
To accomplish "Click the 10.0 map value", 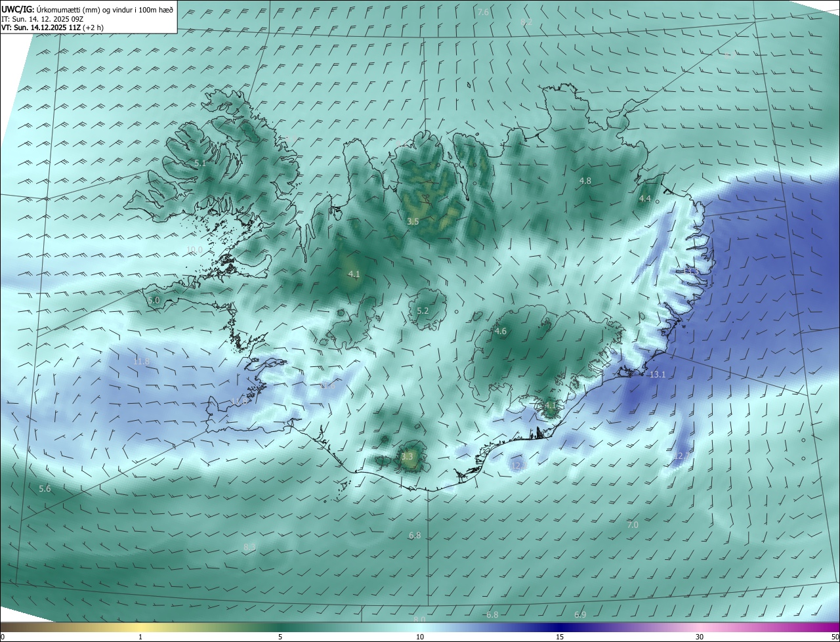I will [195, 249].
